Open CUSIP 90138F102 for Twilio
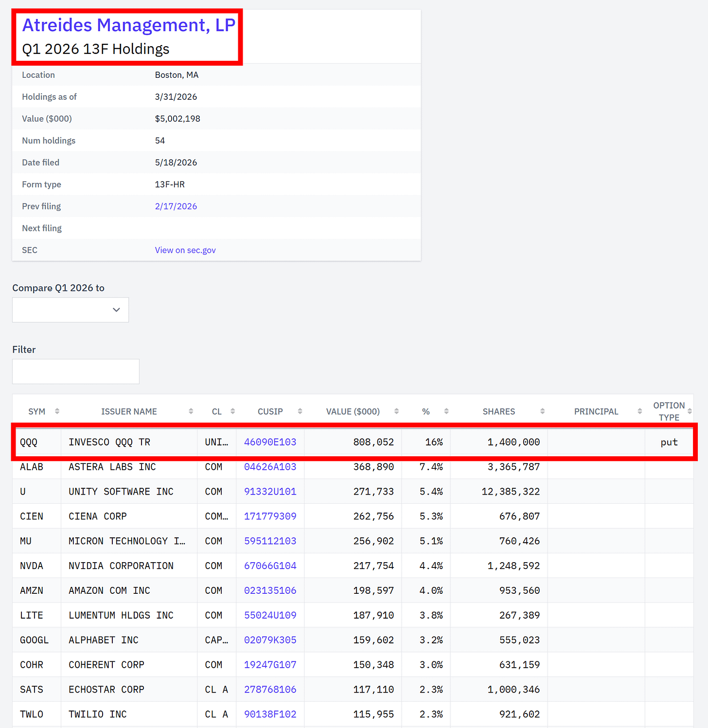The width and height of the screenshot is (708, 728). pos(270,715)
